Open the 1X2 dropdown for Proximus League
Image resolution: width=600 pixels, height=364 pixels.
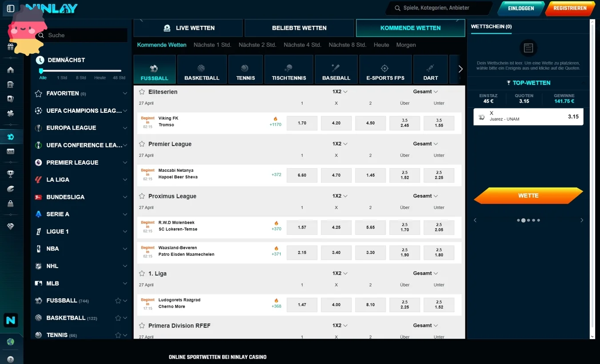(x=340, y=196)
